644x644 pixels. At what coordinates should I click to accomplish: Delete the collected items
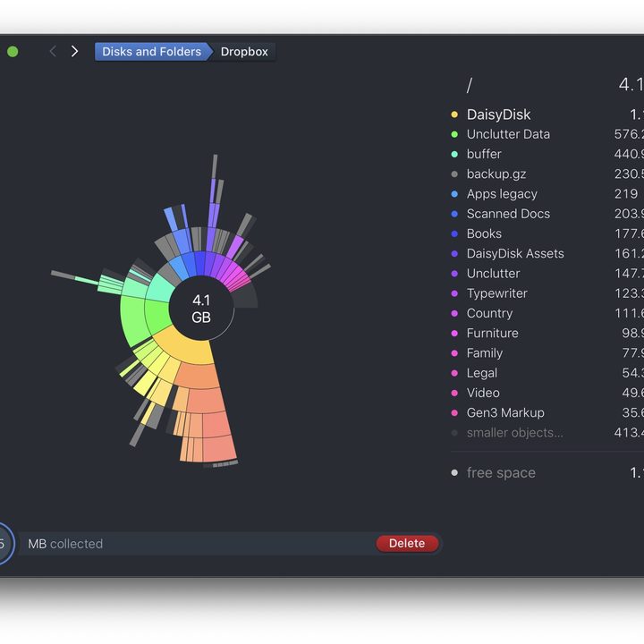[x=407, y=544]
